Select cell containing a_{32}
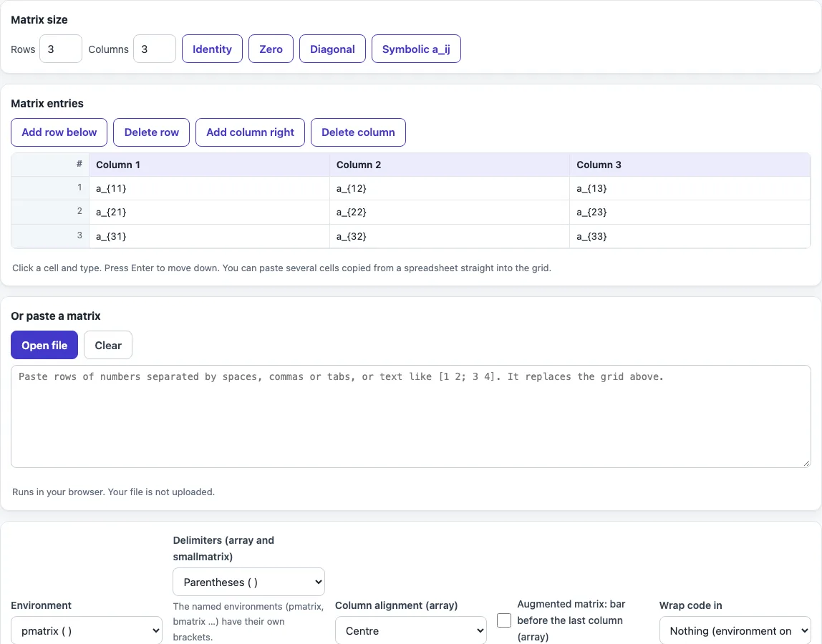The width and height of the screenshot is (822, 644). pyautogui.click(x=449, y=236)
